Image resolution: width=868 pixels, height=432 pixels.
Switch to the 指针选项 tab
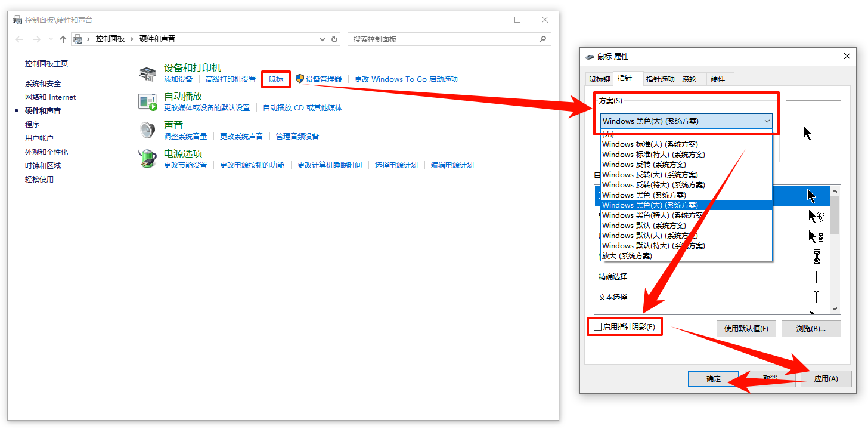[661, 79]
